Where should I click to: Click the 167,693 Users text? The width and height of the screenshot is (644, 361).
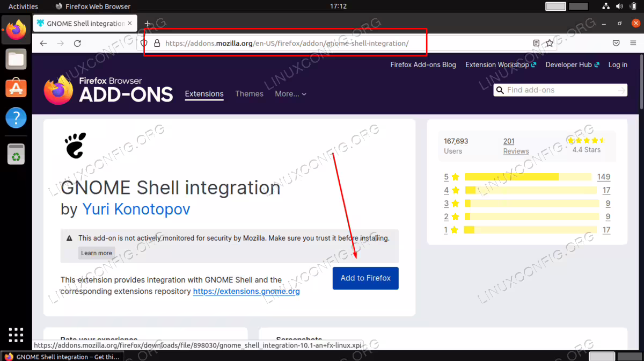coord(456,146)
